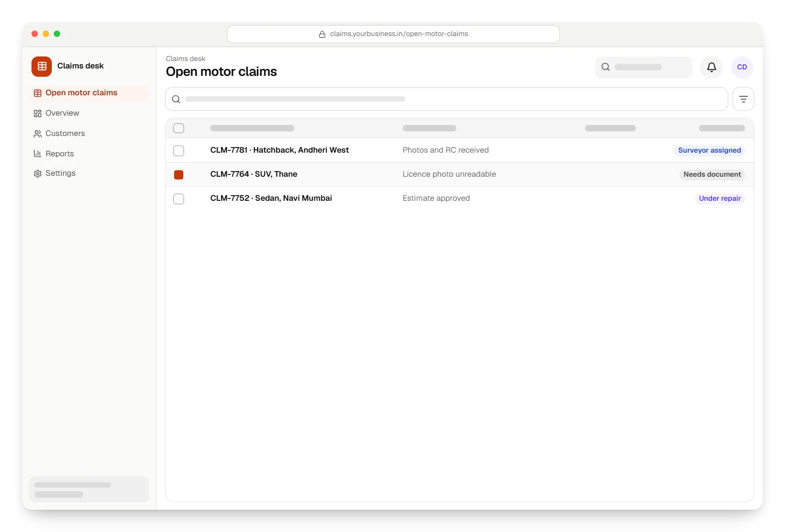Image resolution: width=785 pixels, height=532 pixels.
Task: Focus the top header search box
Action: point(644,67)
